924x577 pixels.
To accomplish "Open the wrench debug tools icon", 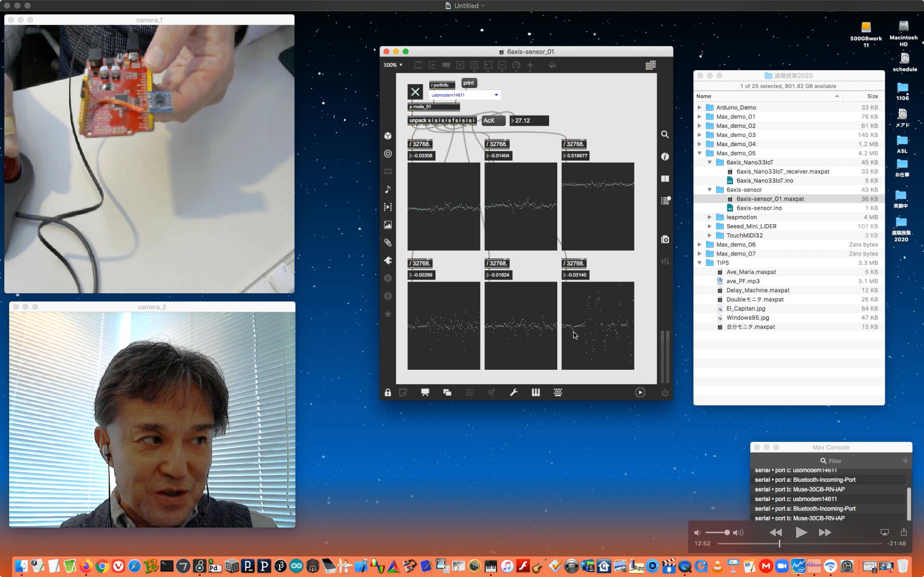I will (513, 392).
